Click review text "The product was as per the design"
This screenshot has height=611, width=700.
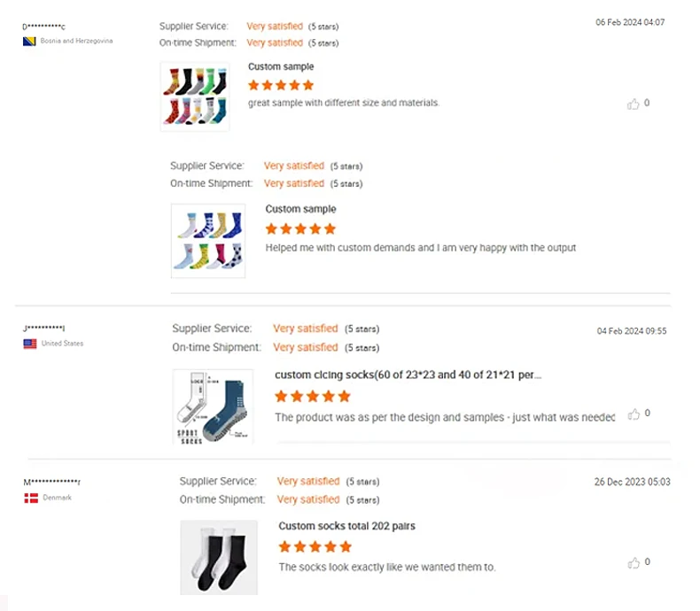tap(444, 417)
